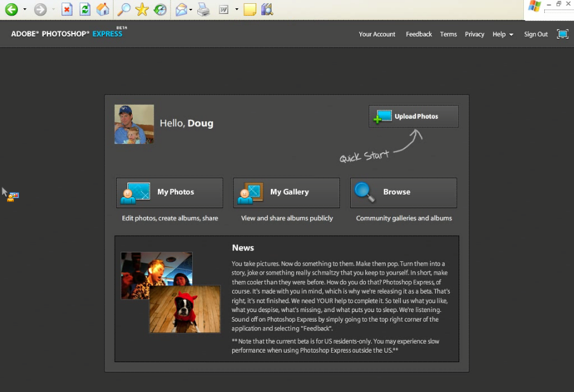
Task: Click Sign Out
Action: click(535, 34)
